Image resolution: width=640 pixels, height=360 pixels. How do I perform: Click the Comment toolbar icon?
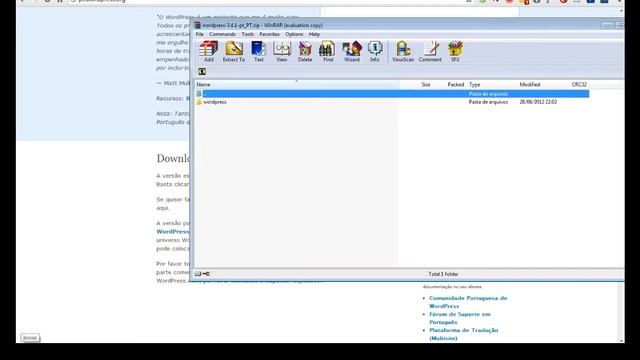(430, 51)
